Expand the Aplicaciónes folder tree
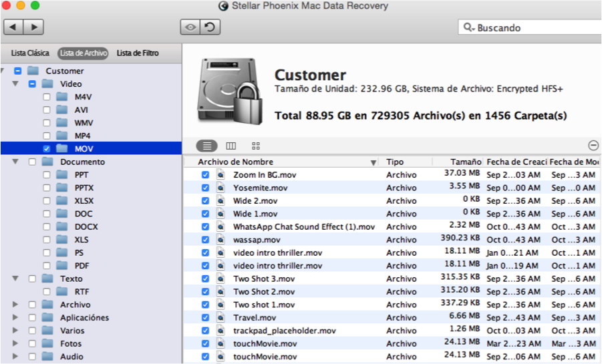Image resolution: width=602 pixels, height=364 pixels. pyautogui.click(x=15, y=317)
